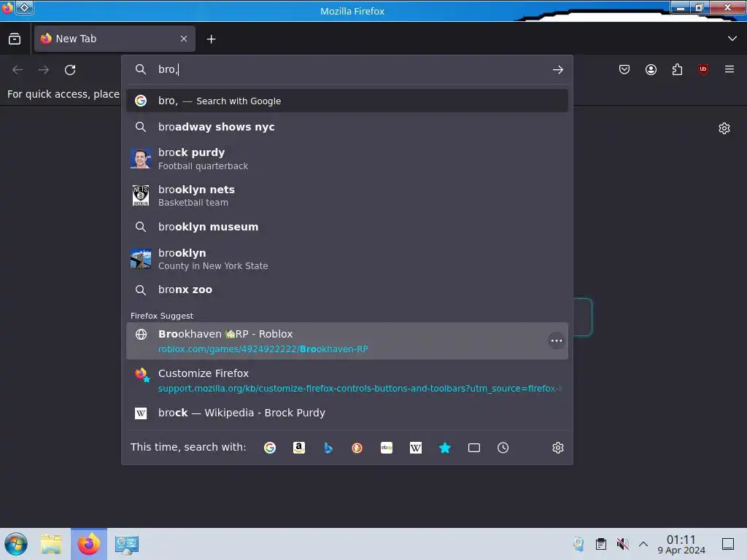
Task: Open search settings gear in dropdown
Action: (x=558, y=448)
